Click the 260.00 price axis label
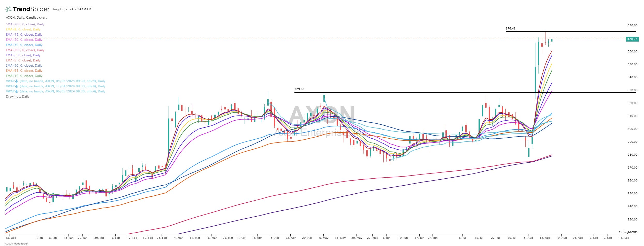644x246 pixels. [632, 180]
